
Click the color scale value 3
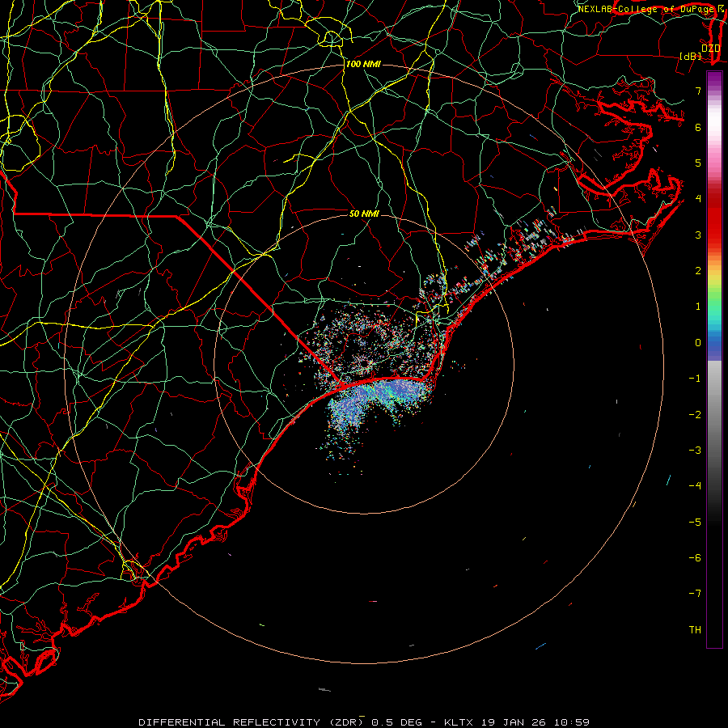click(x=698, y=235)
